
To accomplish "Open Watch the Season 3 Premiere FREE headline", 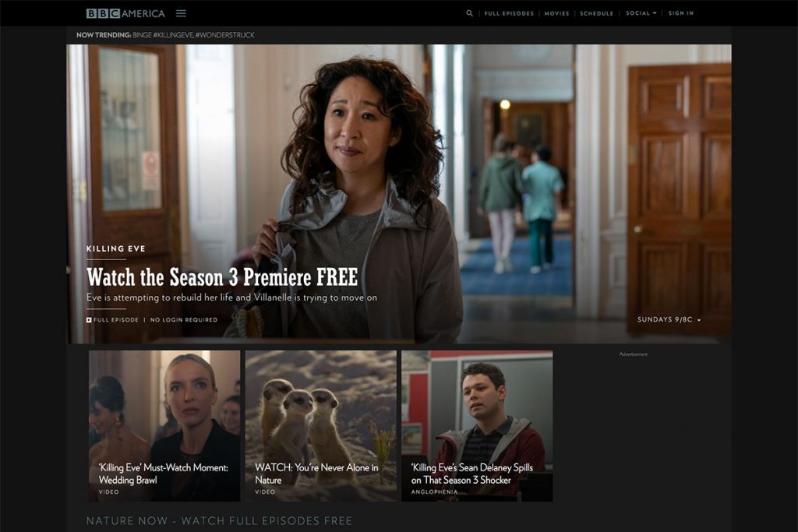I will click(222, 277).
